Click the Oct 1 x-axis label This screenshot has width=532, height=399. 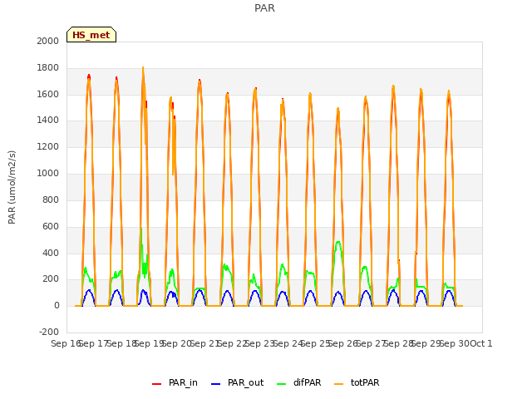[481, 343]
